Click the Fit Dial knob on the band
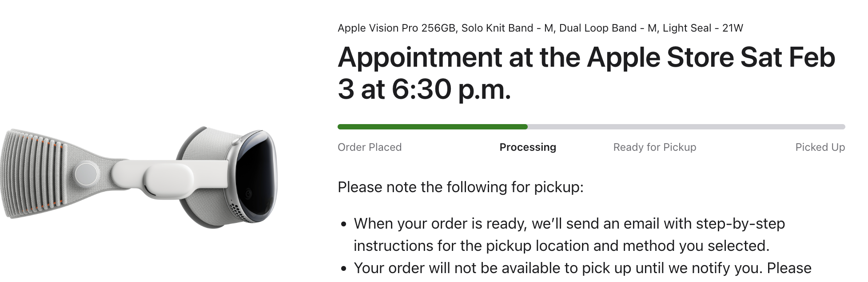 pyautogui.click(x=87, y=173)
